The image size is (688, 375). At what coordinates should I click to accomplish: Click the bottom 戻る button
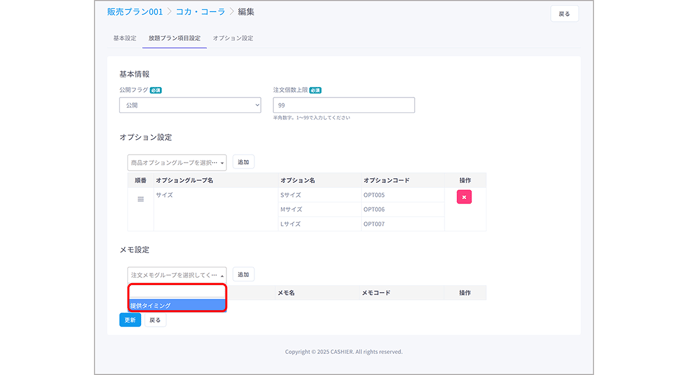(155, 320)
